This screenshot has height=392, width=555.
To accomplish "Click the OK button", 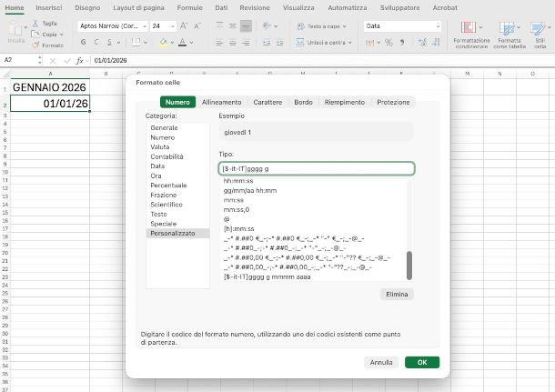I will [422, 362].
